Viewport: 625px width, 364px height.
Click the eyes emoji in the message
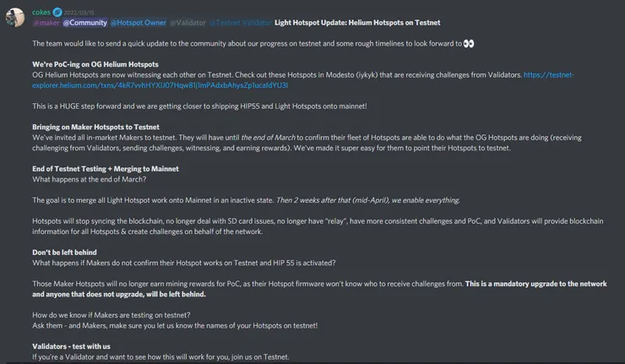coord(470,43)
